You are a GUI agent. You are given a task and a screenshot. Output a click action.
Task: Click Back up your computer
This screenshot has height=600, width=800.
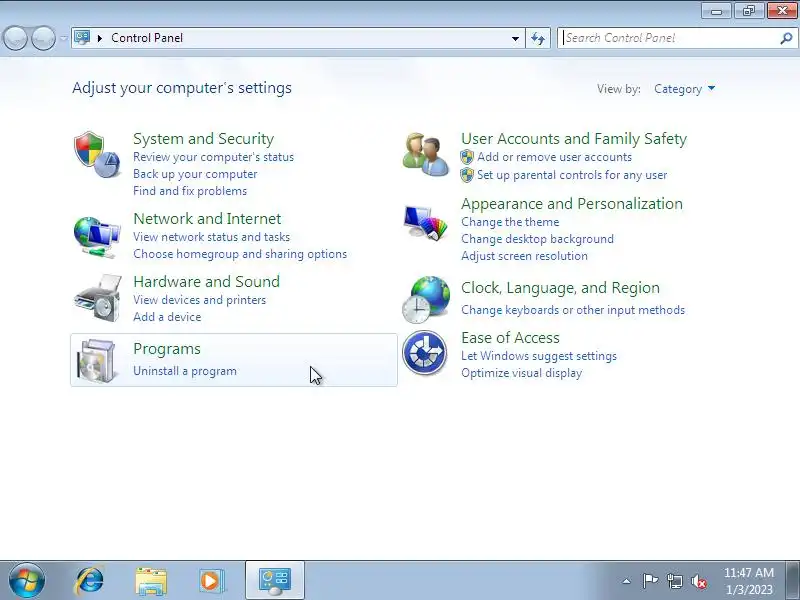tap(195, 174)
